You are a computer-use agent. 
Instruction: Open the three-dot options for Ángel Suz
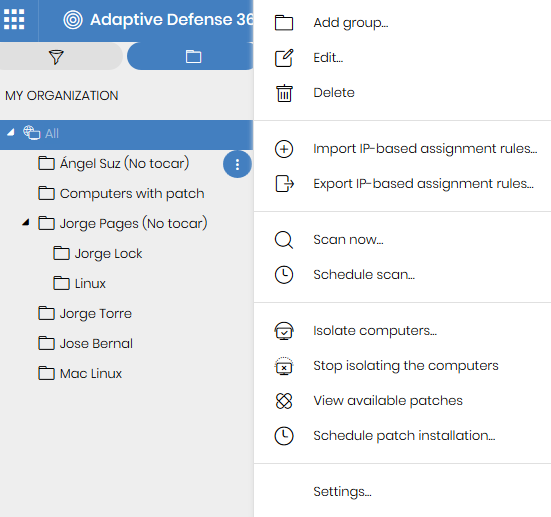pyautogui.click(x=237, y=164)
